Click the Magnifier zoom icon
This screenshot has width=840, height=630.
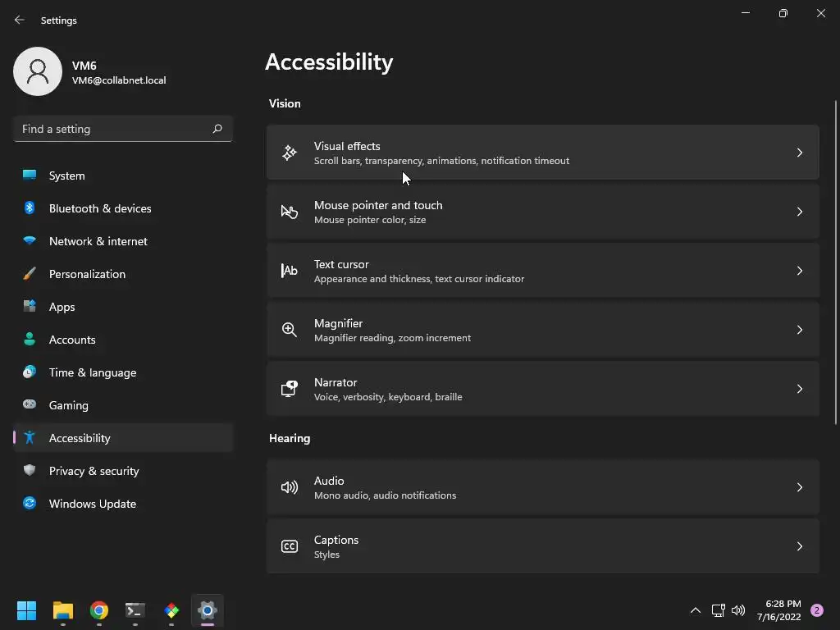(x=290, y=330)
